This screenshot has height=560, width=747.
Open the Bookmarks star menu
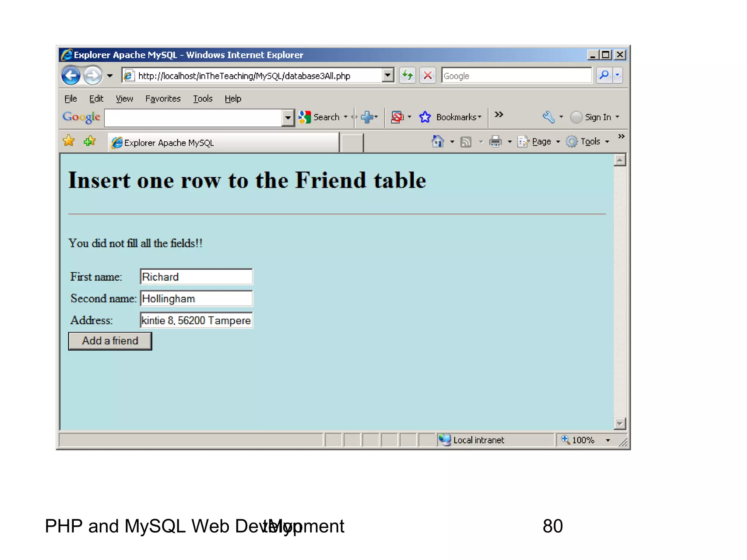[450, 117]
